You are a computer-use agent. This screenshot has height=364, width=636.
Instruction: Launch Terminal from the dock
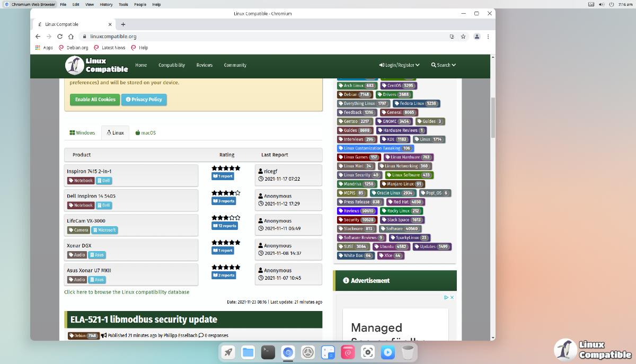268,352
